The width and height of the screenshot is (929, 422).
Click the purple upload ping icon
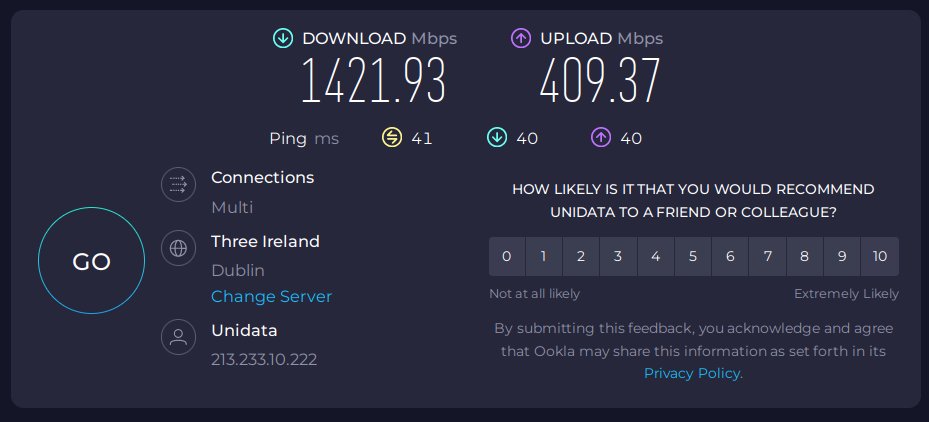point(601,138)
